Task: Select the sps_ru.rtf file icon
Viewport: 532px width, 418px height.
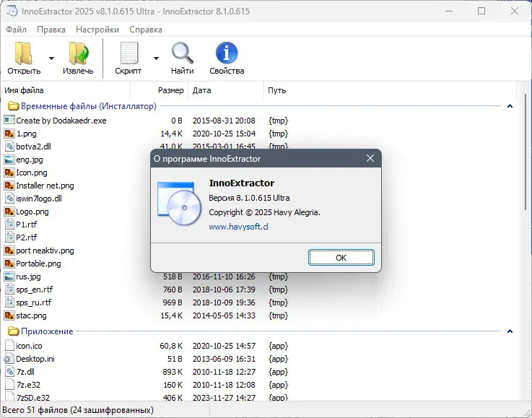Action: point(9,302)
